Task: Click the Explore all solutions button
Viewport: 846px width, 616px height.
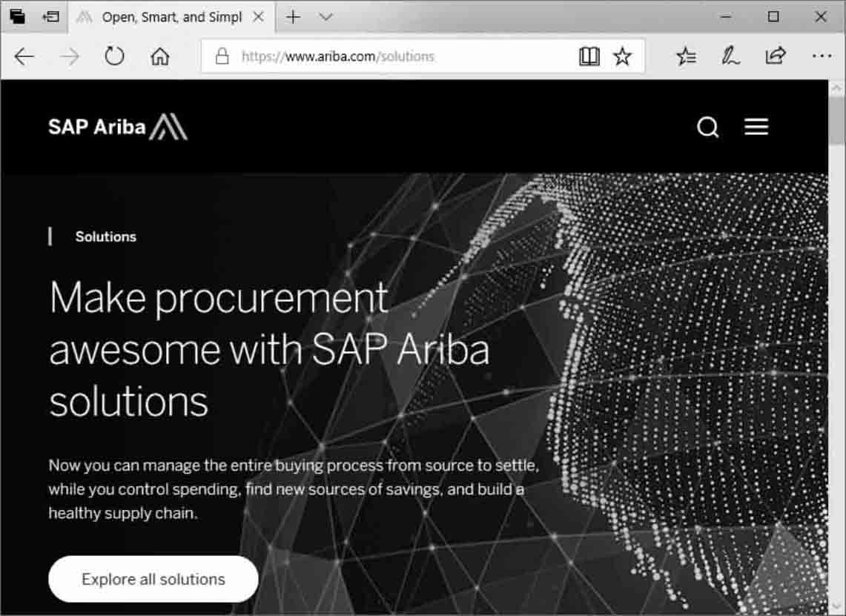Action: coord(153,579)
